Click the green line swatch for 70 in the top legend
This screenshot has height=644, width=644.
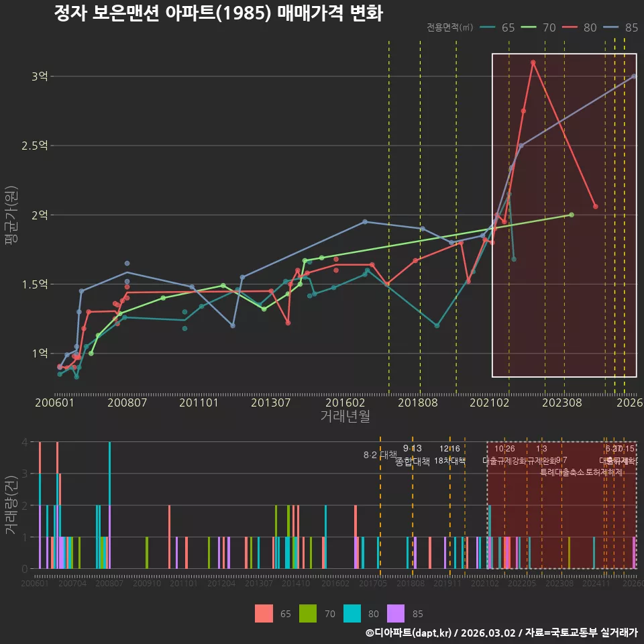pyautogui.click(x=529, y=28)
